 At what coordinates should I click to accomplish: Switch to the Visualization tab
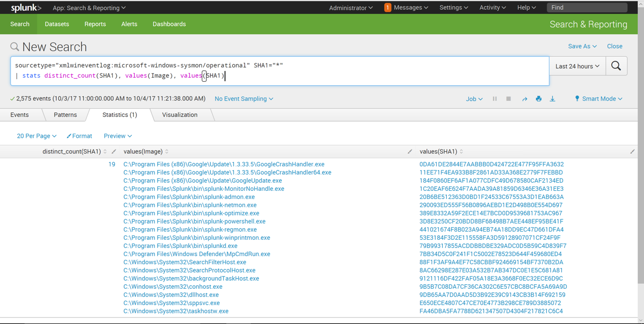tap(179, 115)
